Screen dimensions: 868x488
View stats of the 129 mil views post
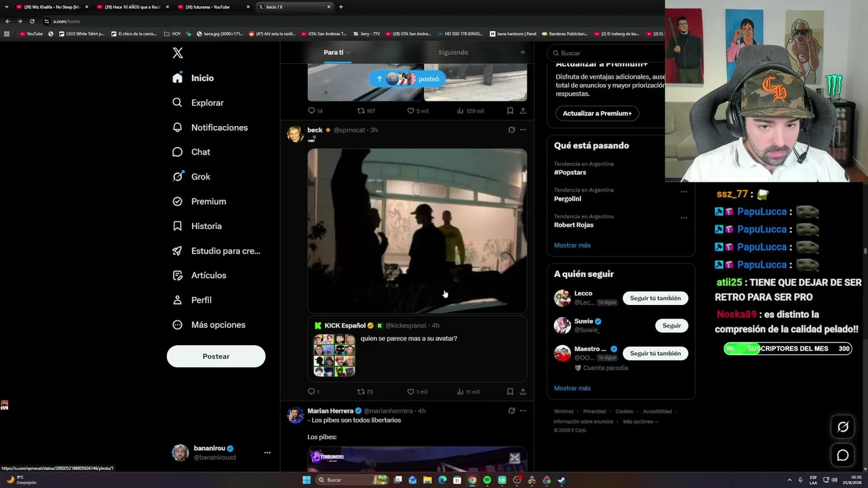[471, 110]
